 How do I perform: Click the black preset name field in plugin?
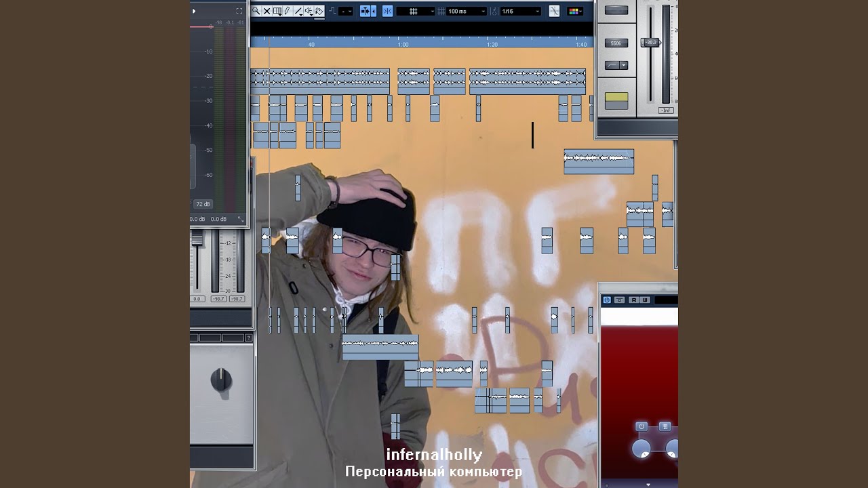[666, 300]
